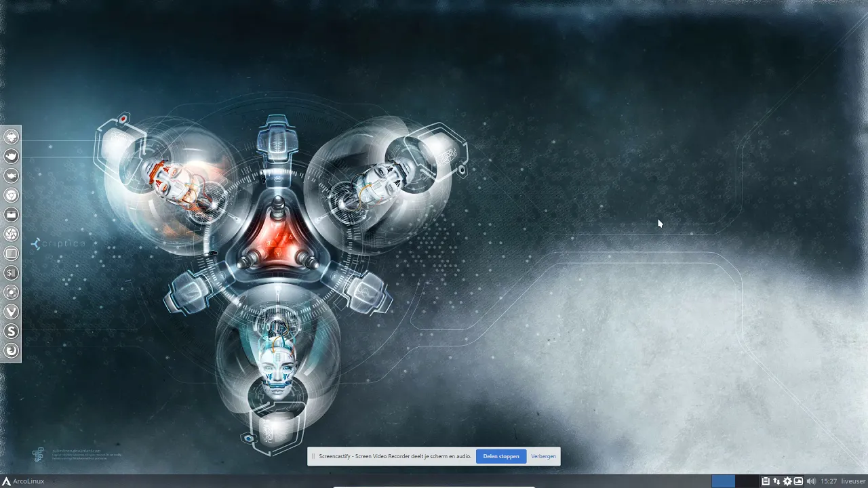868x488 pixels.
Task: Open the wallpaper picture tray icon
Action: [799, 481]
